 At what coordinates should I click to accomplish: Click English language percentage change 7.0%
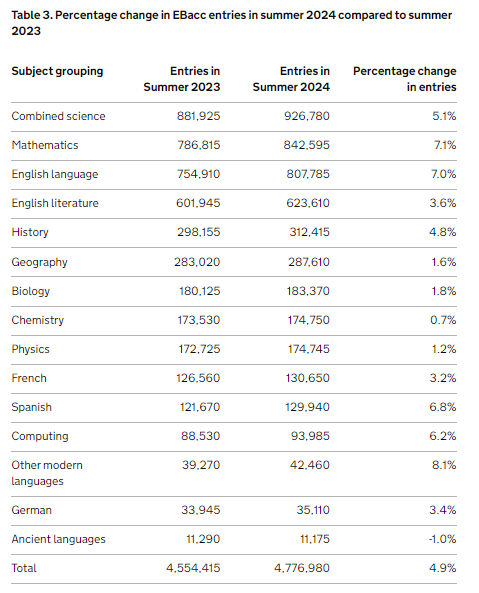tap(443, 174)
